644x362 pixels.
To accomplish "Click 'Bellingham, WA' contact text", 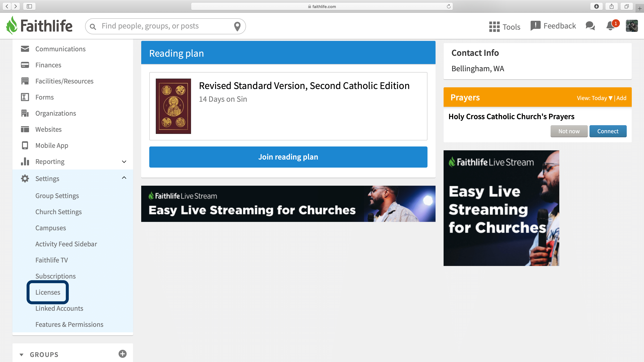I will [477, 68].
